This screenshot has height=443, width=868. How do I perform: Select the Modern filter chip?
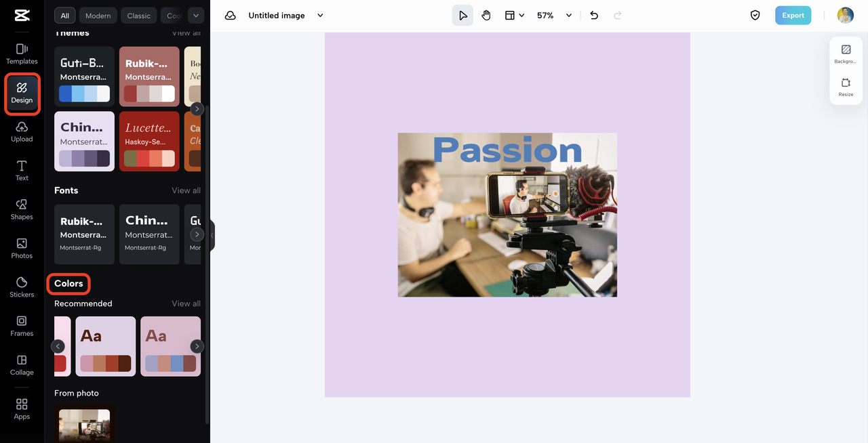98,16
